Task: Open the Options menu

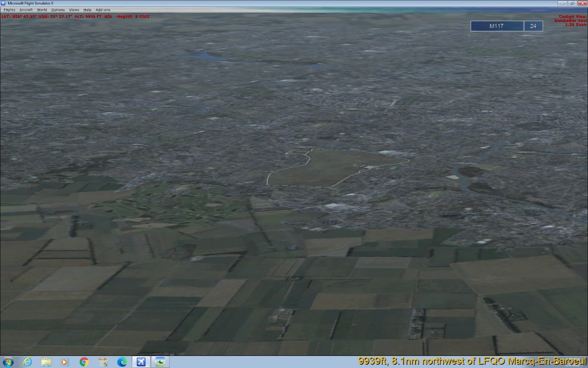Action: click(x=58, y=10)
